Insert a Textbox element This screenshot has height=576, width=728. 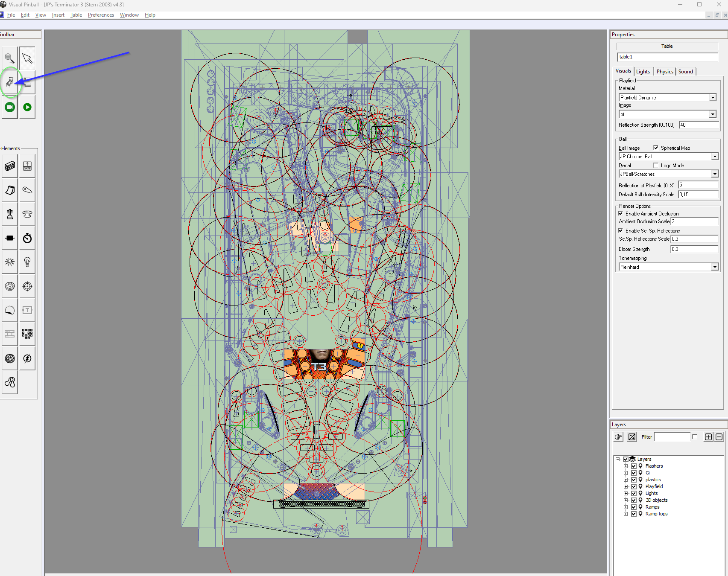27,310
